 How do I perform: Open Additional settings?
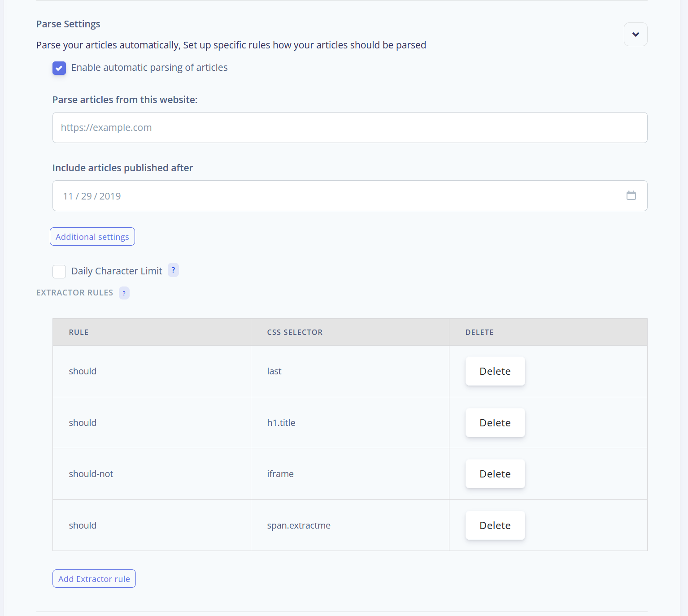tap(92, 237)
